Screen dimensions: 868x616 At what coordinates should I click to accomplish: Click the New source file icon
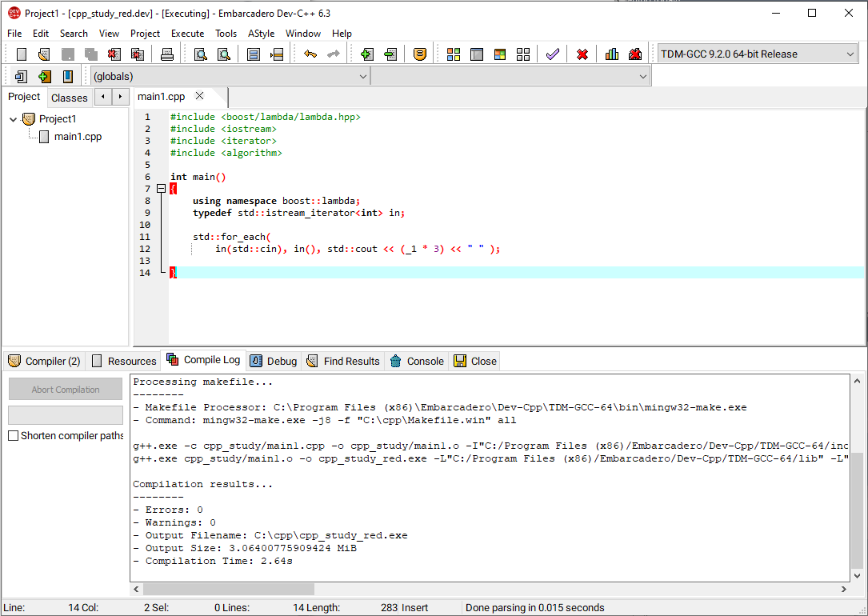[22, 54]
